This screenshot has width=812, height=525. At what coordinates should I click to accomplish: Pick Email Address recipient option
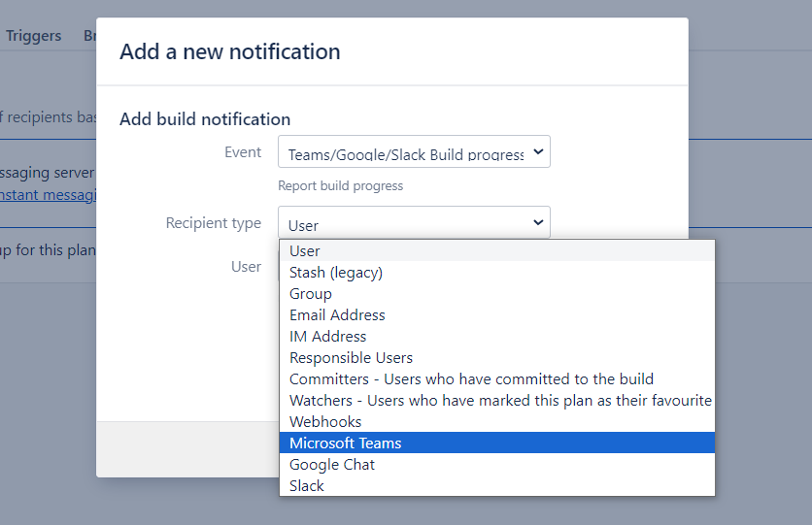coord(337,314)
